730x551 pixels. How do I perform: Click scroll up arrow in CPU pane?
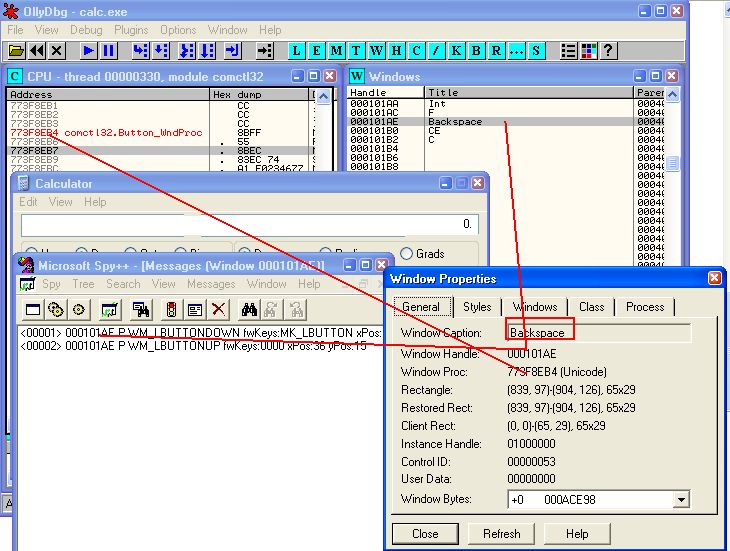324,97
